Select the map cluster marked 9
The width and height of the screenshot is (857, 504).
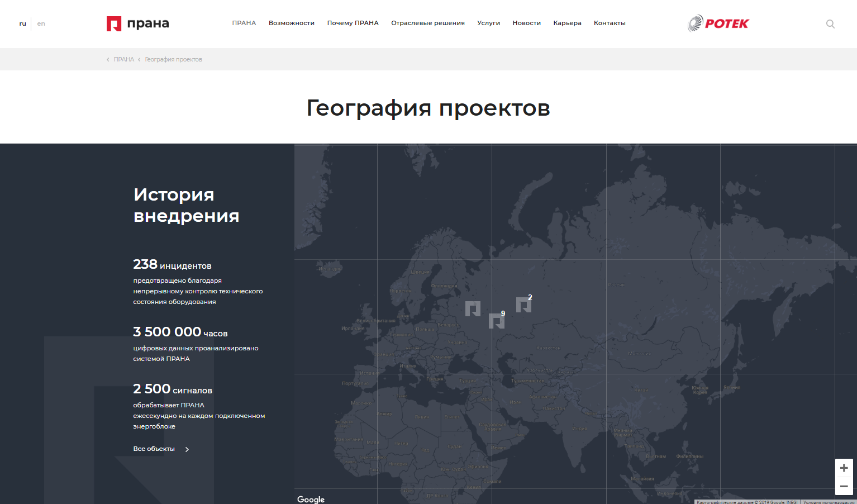(x=497, y=321)
